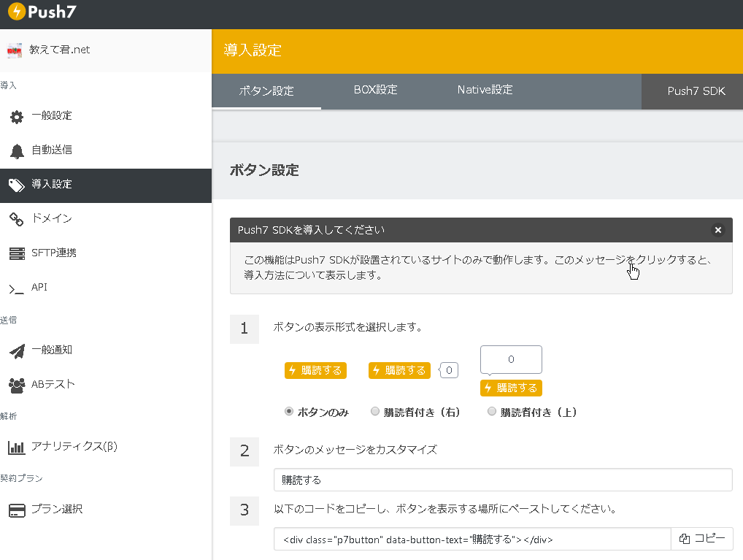743x560 pixels.
Task: Click the Push7 SDKを導入してください notice title
Action: tap(311, 230)
